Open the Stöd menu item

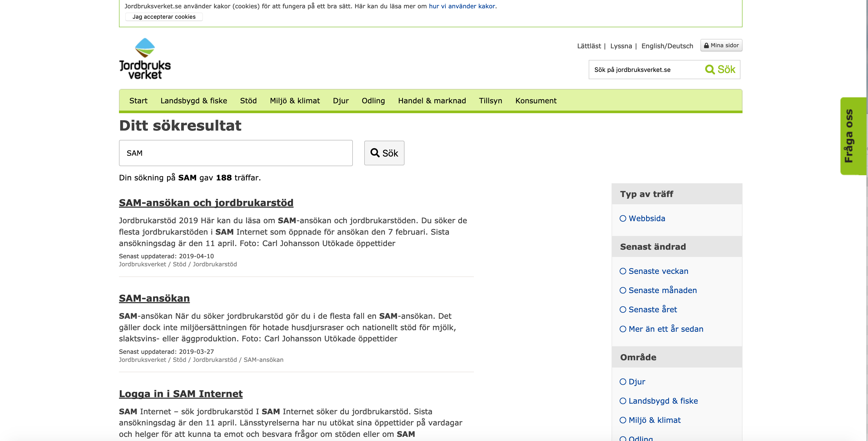[x=248, y=101]
